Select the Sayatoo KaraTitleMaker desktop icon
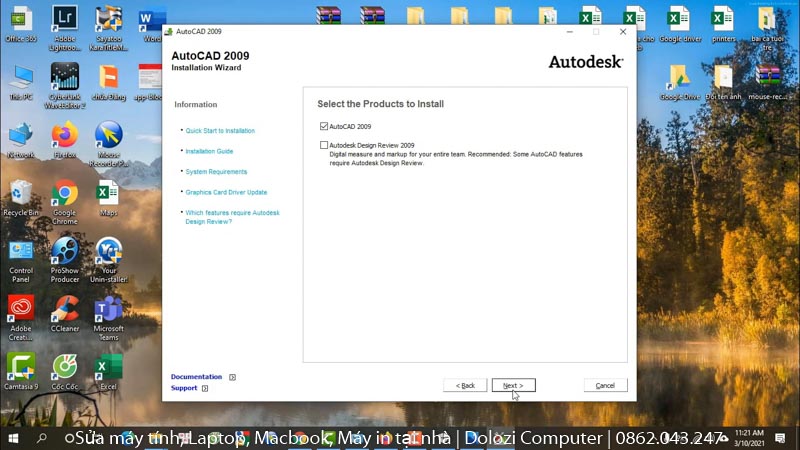The height and width of the screenshot is (450, 800). (x=109, y=28)
